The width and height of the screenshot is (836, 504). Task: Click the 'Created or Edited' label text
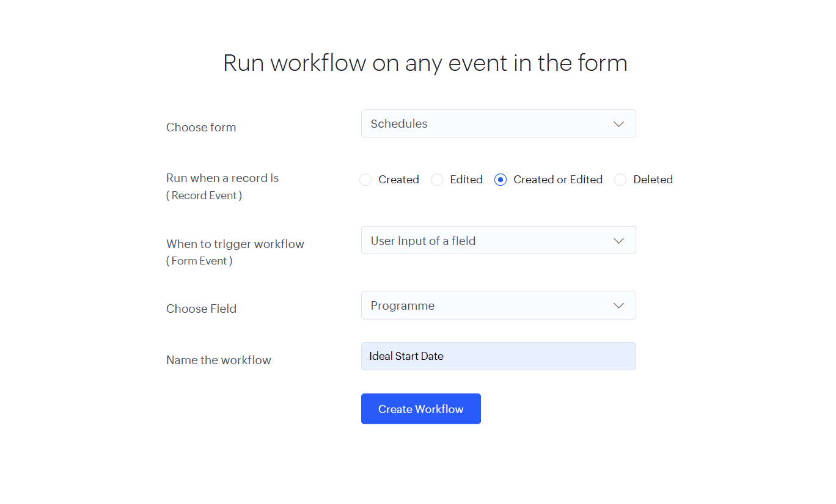pyautogui.click(x=558, y=180)
